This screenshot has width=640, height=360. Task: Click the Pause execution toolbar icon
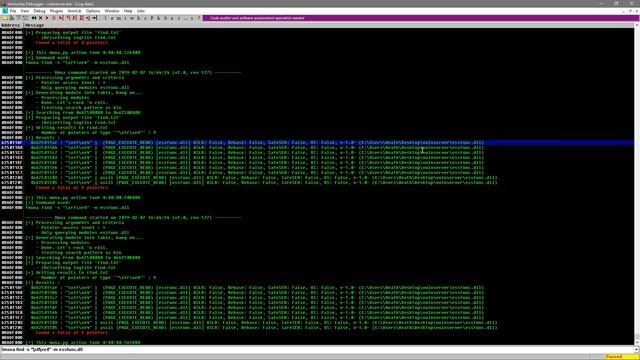pos(53,18)
